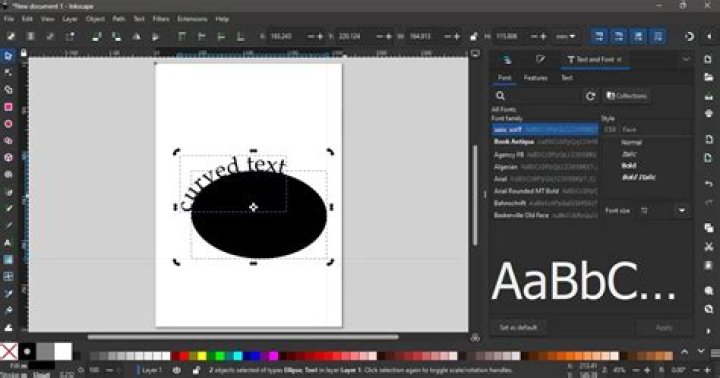Click the Print document icon
720x378 pixels.
[709, 113]
